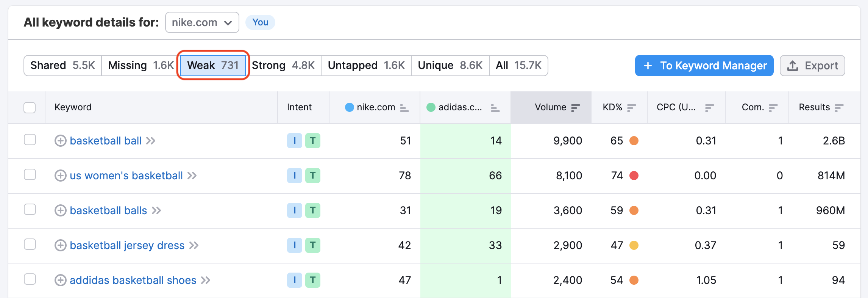
Task: Open the double-arrow icon after us women's basketball
Action: (192, 176)
